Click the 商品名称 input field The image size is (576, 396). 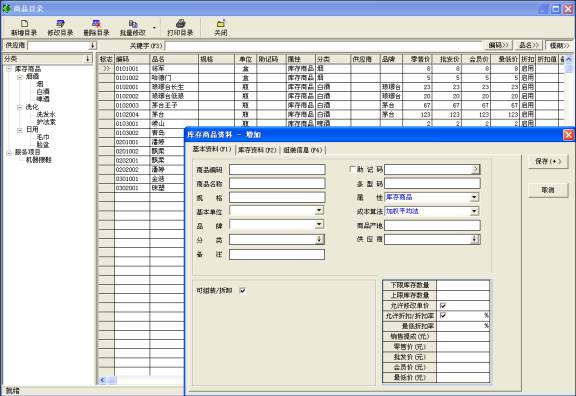[x=277, y=184]
